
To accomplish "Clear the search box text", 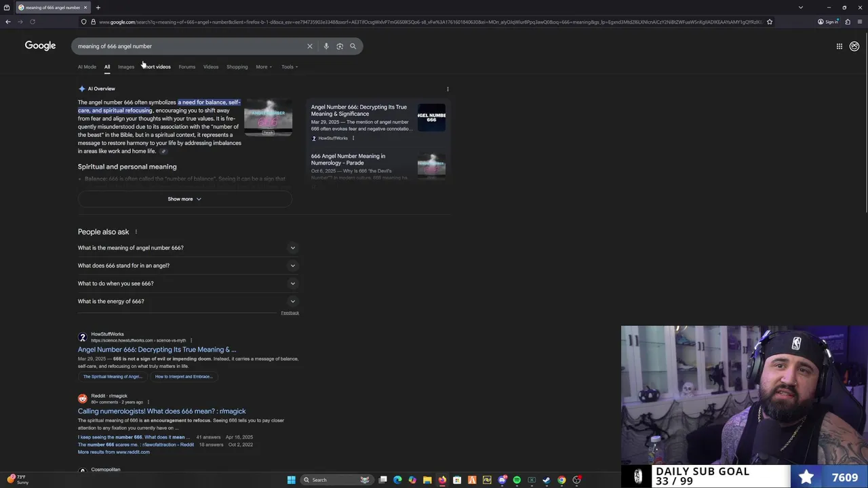I will (x=310, y=46).
